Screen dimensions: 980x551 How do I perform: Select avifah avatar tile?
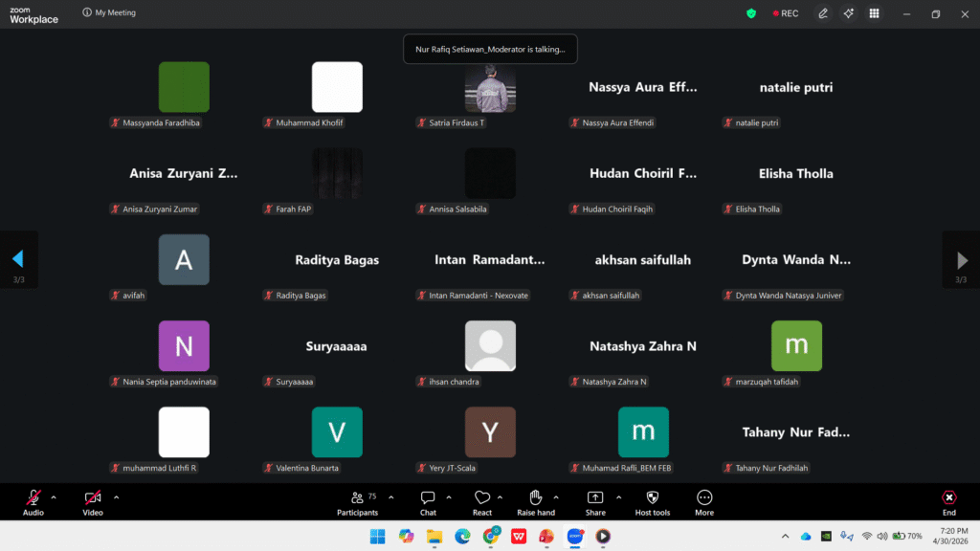(184, 259)
